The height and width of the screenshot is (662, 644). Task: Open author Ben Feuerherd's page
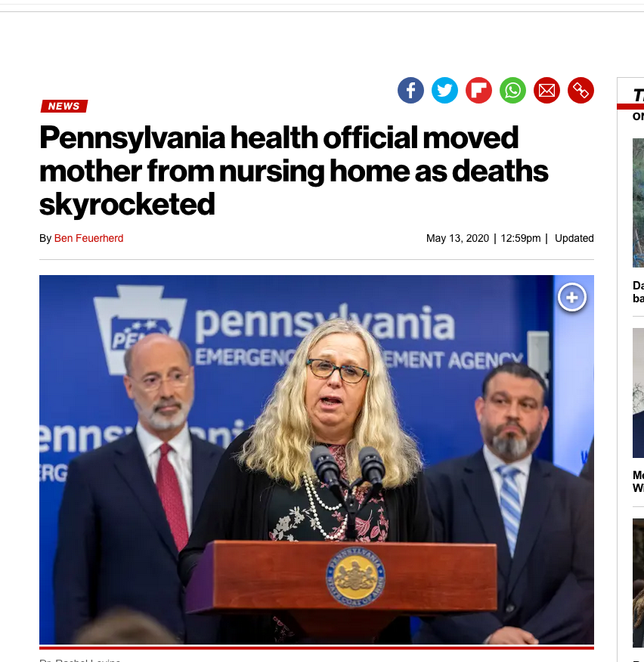point(88,238)
